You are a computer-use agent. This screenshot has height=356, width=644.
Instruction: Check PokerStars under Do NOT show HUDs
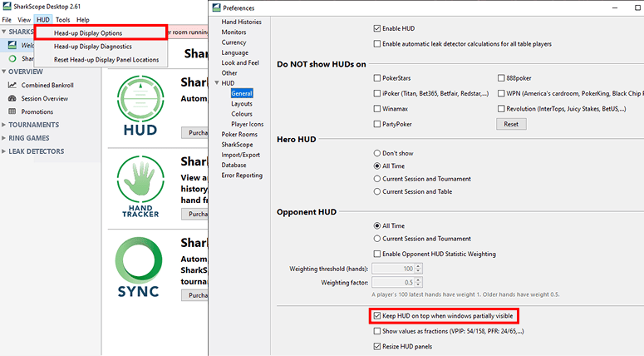[377, 77]
